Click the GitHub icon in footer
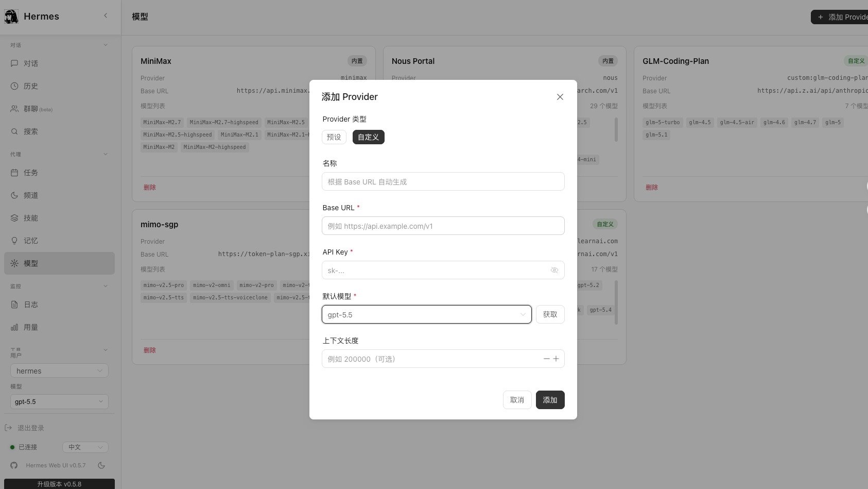The height and width of the screenshot is (489, 868). pyautogui.click(x=14, y=465)
